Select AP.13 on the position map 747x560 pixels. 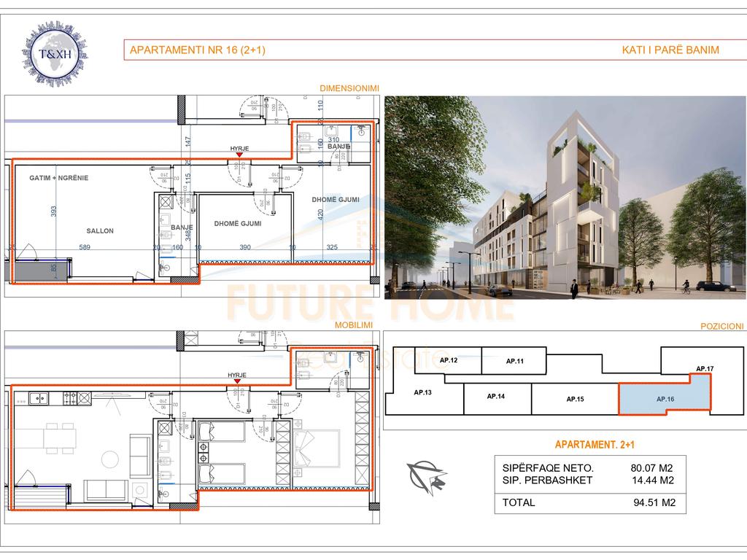pyautogui.click(x=423, y=393)
